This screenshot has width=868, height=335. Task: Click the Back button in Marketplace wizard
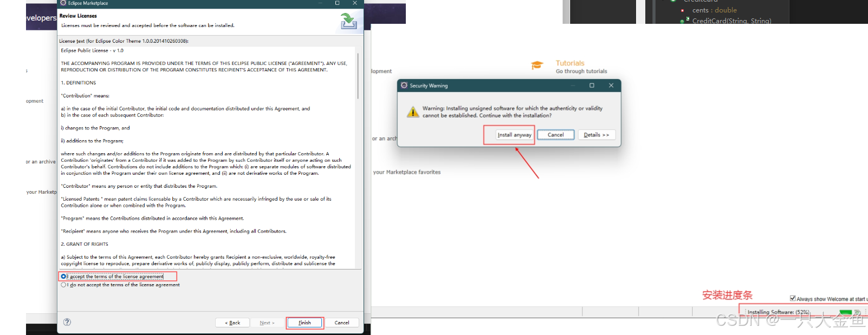[x=232, y=323]
